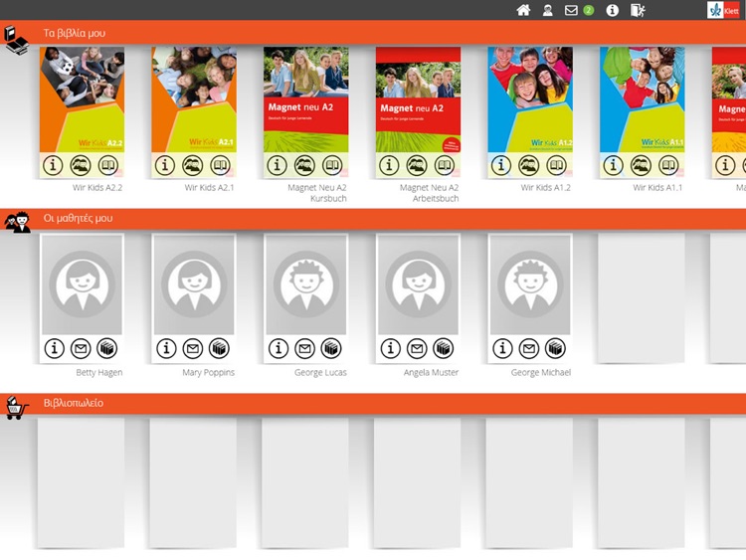
Task: Show info for Wir Kids A2.1
Action: (x=165, y=165)
